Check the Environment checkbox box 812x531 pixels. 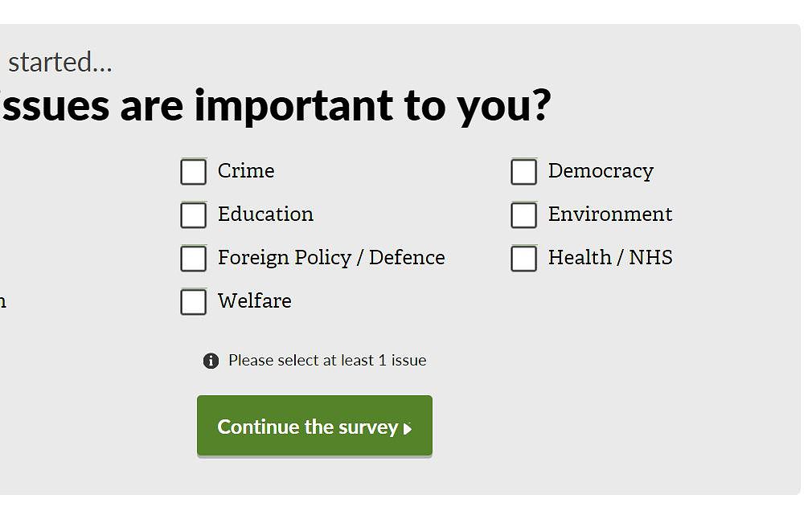(x=524, y=215)
